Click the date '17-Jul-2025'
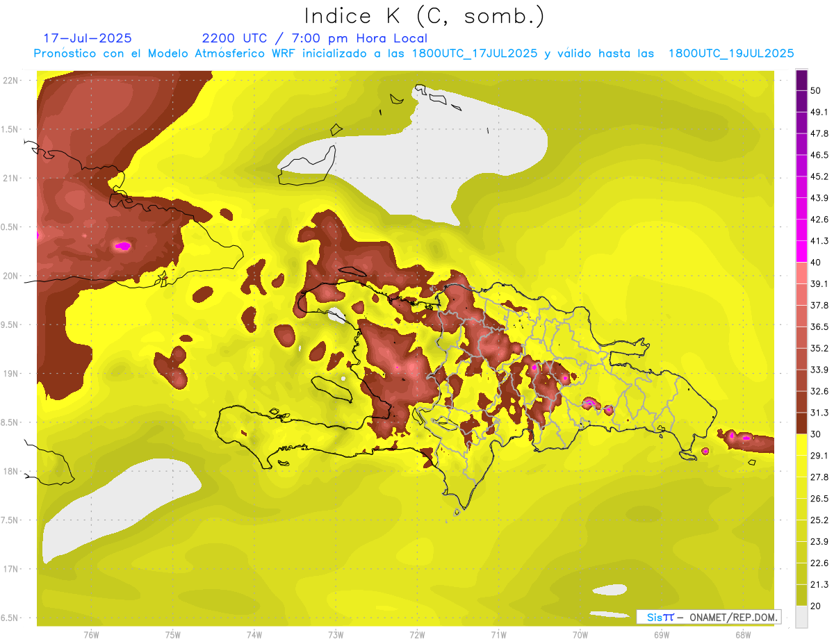This screenshot has width=834, height=644. (88, 38)
